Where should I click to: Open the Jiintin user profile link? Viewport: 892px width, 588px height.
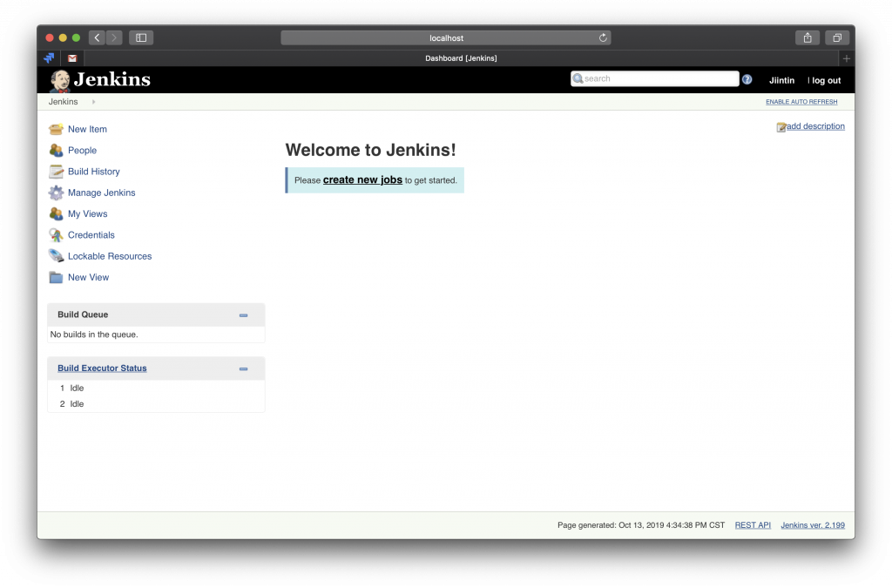[x=781, y=80]
